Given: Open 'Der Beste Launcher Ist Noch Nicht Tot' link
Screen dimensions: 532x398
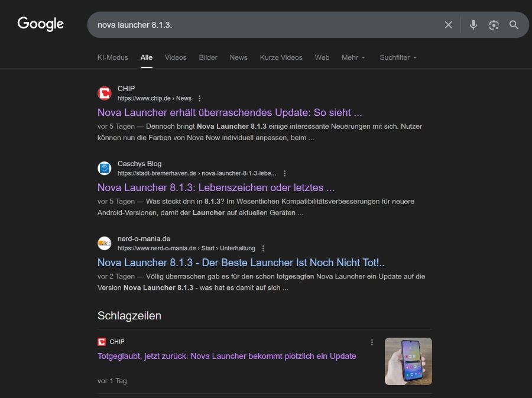Looking at the screenshot, I should (241, 263).
